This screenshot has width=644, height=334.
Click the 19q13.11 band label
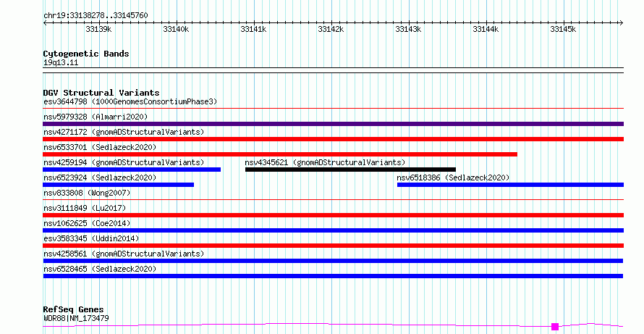pos(61,63)
